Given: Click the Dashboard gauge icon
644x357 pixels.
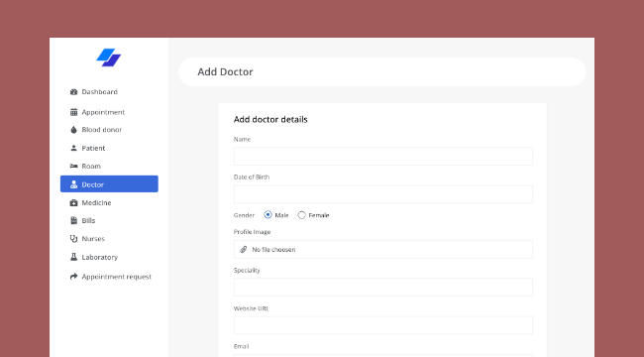Looking at the screenshot, I should click(x=73, y=91).
